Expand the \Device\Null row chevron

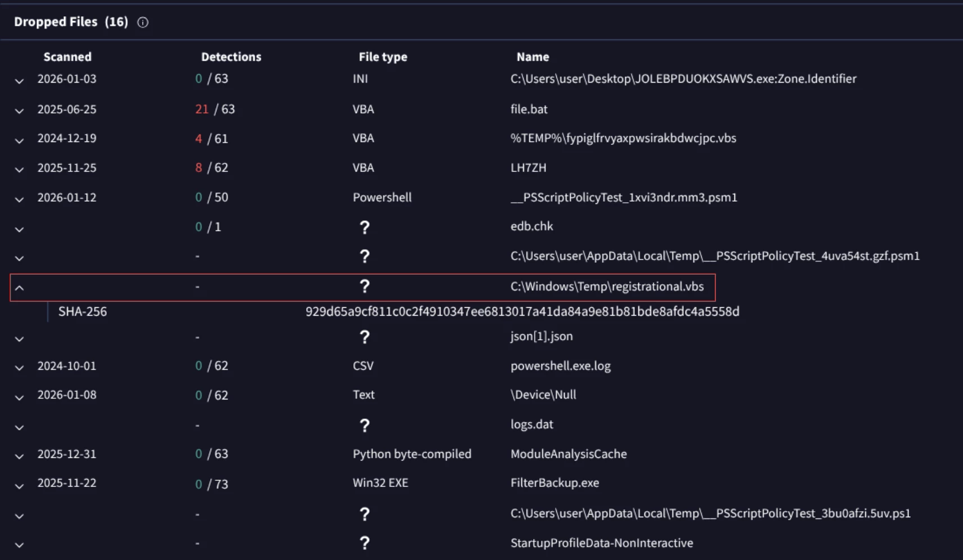(19, 398)
